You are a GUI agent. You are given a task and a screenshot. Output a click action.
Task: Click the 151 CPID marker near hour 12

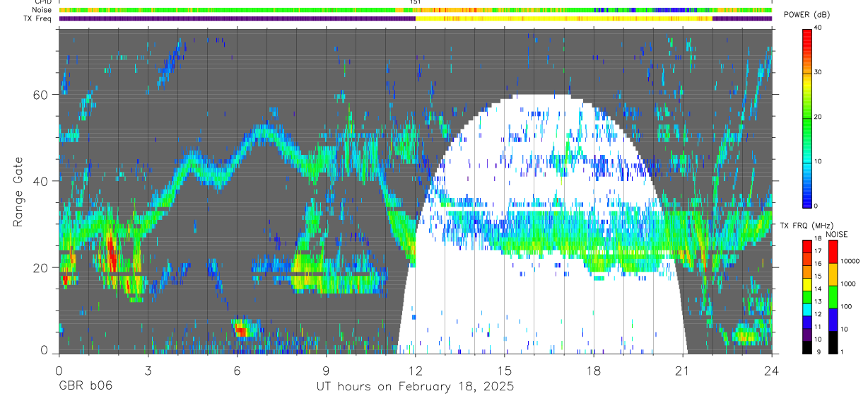point(416,2)
